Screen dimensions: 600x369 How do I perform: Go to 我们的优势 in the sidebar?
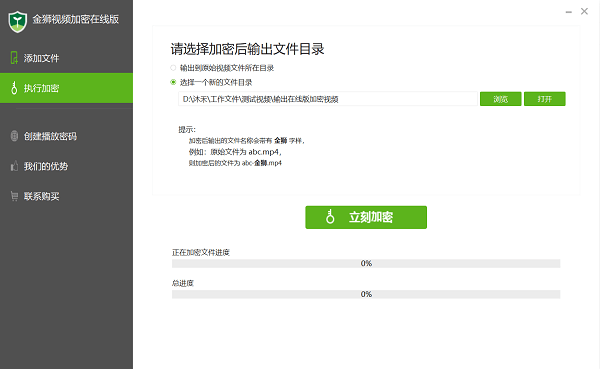66,166
